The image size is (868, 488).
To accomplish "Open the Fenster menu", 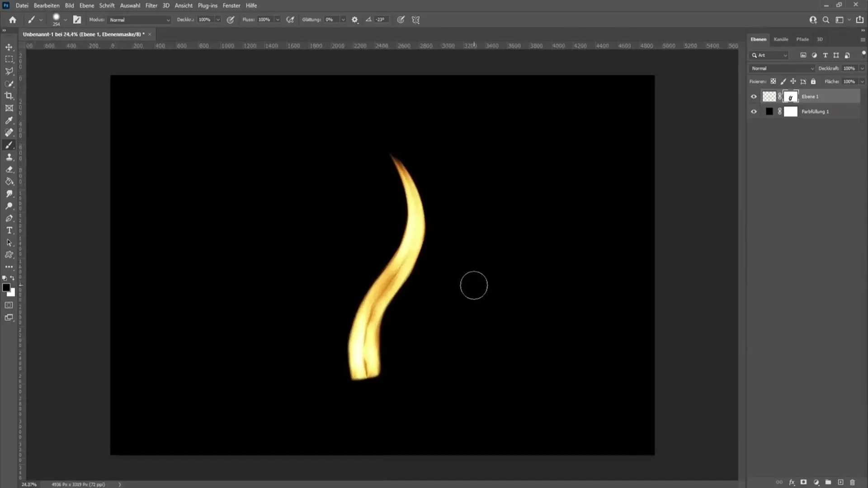I will tap(231, 5).
